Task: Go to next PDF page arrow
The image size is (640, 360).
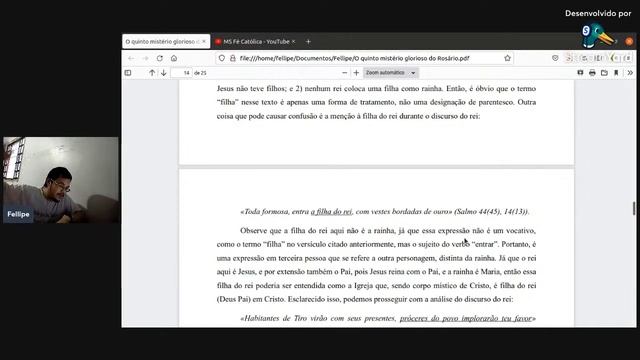Action: point(164,73)
